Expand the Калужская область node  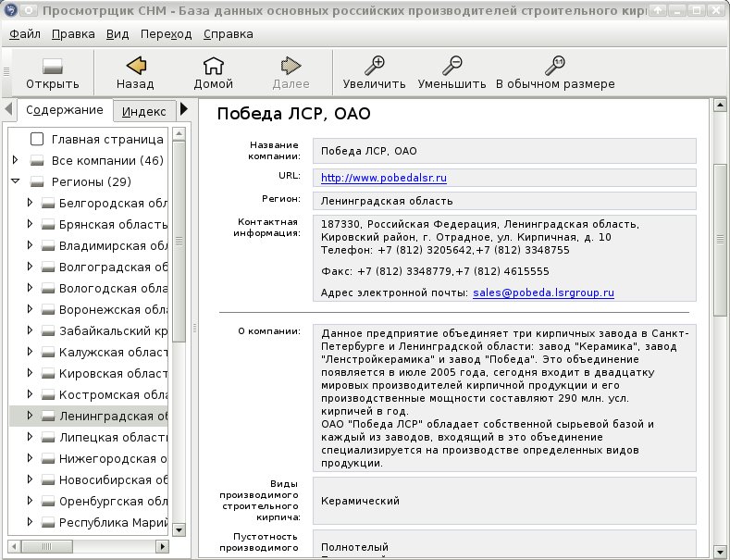[30, 353]
